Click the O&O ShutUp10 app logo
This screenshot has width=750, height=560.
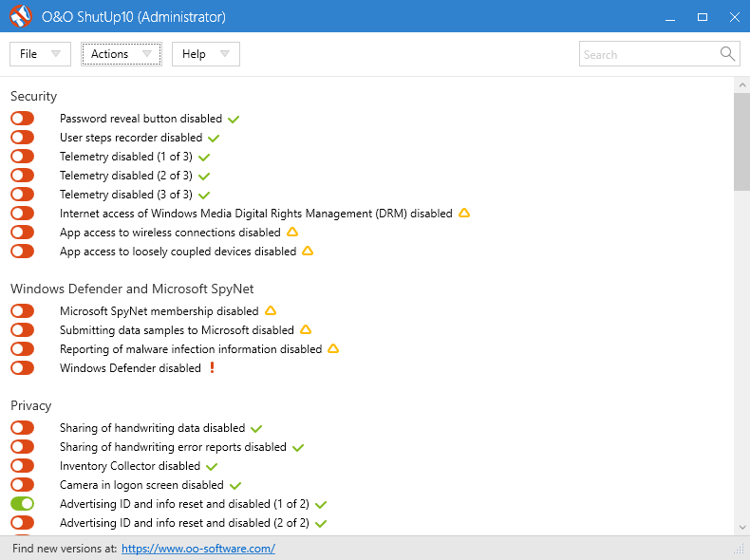coord(21,16)
